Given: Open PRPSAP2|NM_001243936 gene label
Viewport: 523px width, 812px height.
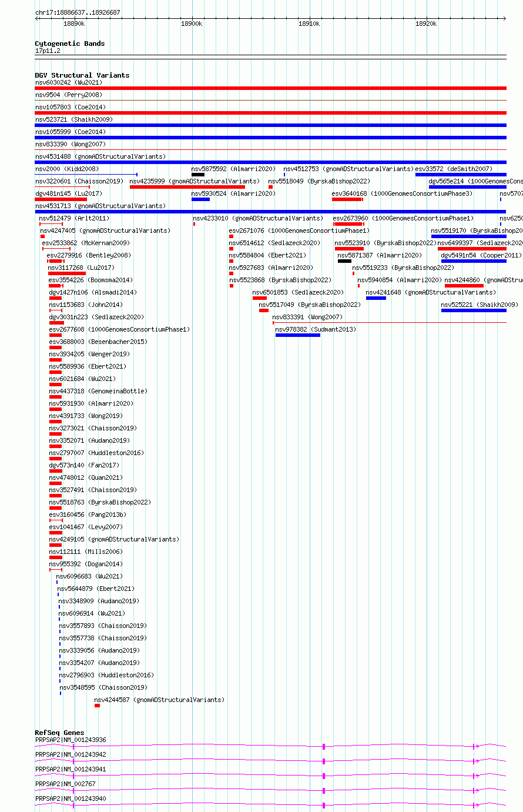Looking at the screenshot, I should coord(71,740).
